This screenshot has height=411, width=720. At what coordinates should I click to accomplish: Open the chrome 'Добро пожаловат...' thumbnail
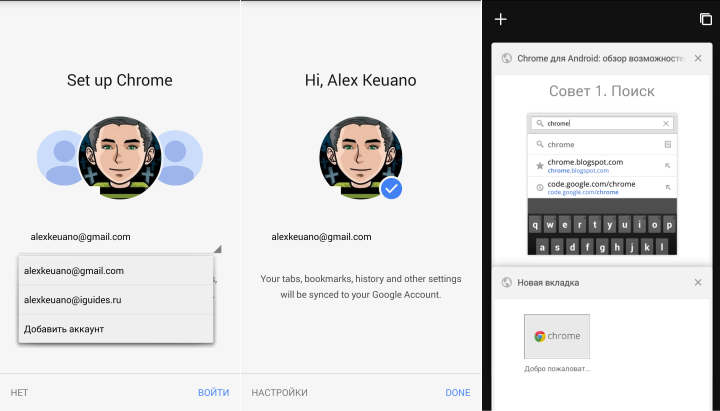(x=557, y=336)
